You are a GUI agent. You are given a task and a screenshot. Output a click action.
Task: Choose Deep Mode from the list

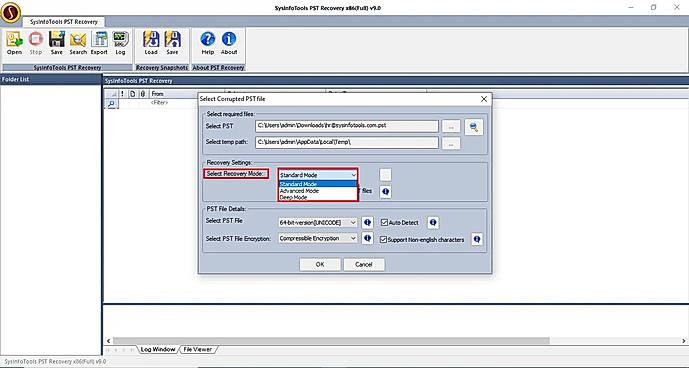click(318, 197)
